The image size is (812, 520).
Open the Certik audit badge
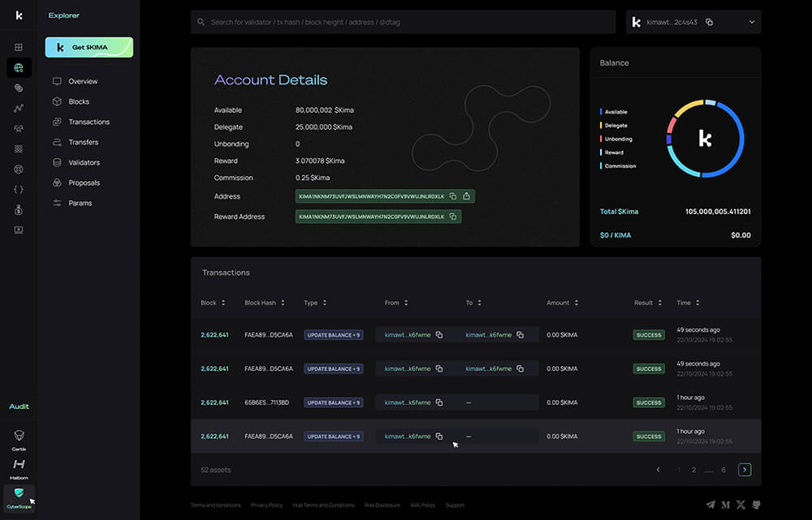click(19, 440)
